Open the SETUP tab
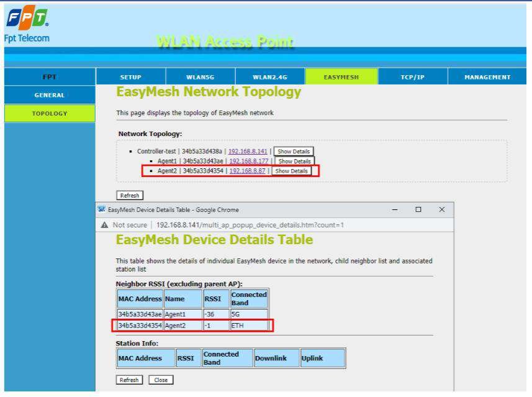Viewport: 532px width, 397px height. pyautogui.click(x=130, y=77)
